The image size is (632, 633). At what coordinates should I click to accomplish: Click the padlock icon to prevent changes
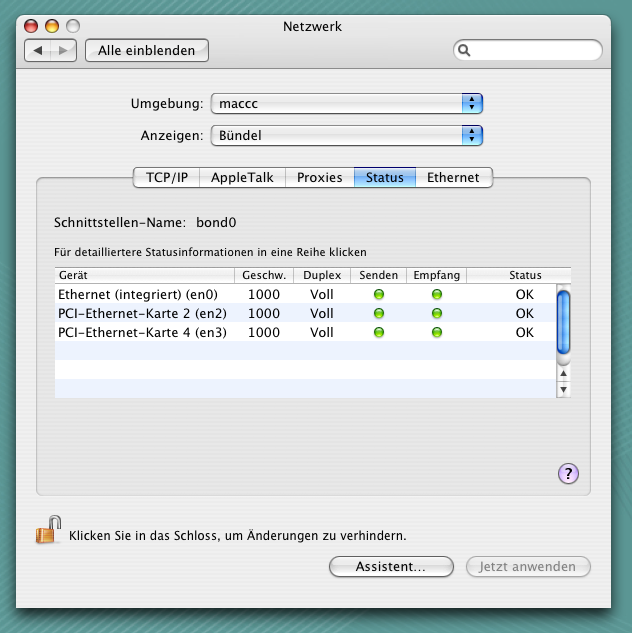point(48,529)
